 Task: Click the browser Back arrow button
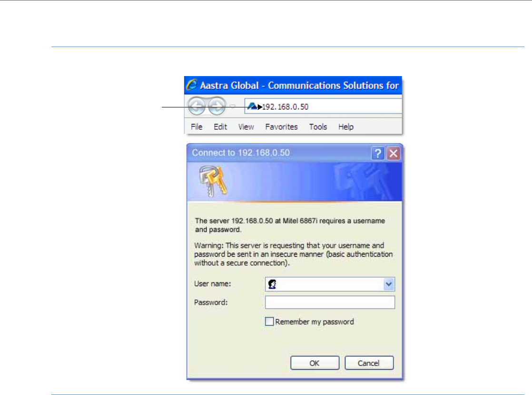[x=197, y=106]
